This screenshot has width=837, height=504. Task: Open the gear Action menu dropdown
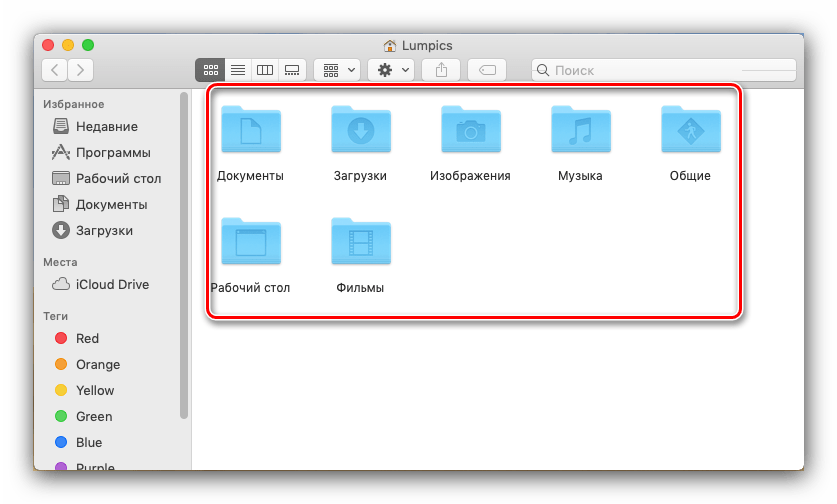391,70
